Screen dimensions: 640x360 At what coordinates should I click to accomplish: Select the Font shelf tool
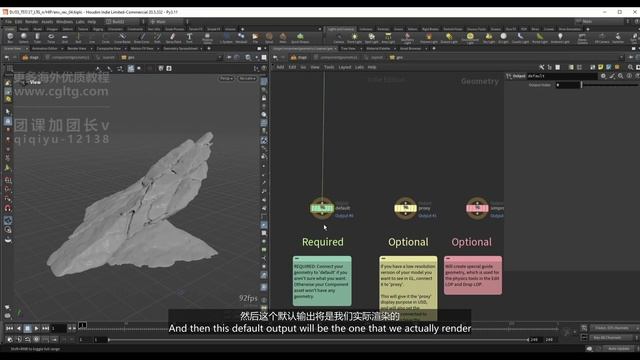tap(189, 38)
